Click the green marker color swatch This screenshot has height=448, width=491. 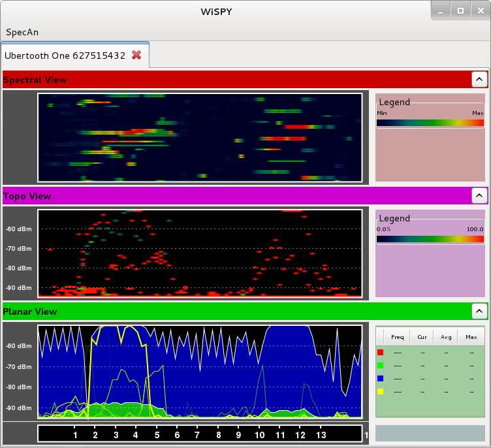[x=381, y=365]
